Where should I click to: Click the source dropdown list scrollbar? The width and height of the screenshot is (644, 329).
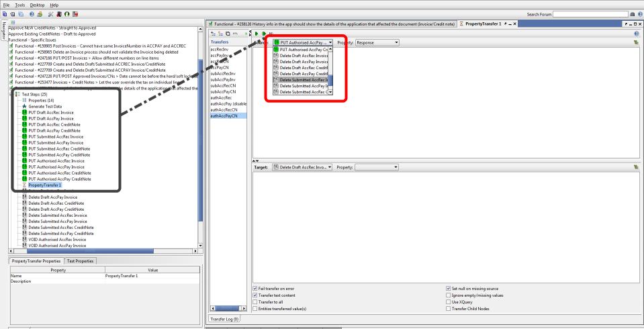point(330,70)
